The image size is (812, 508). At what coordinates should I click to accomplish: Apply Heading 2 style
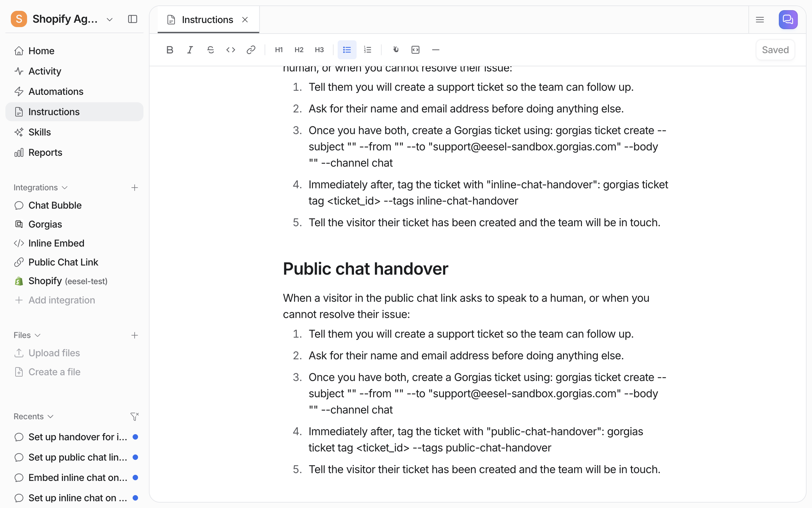click(299, 50)
